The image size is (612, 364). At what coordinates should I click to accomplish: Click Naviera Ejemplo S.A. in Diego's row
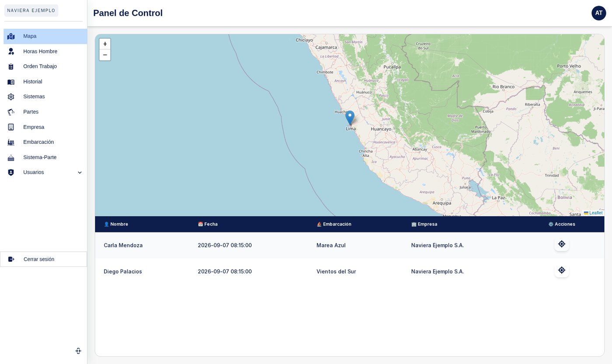click(x=438, y=271)
